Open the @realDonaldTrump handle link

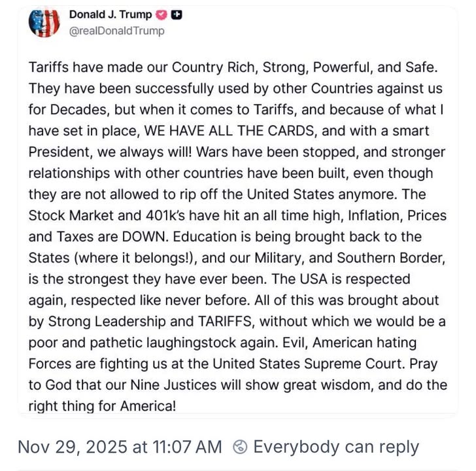tap(117, 31)
